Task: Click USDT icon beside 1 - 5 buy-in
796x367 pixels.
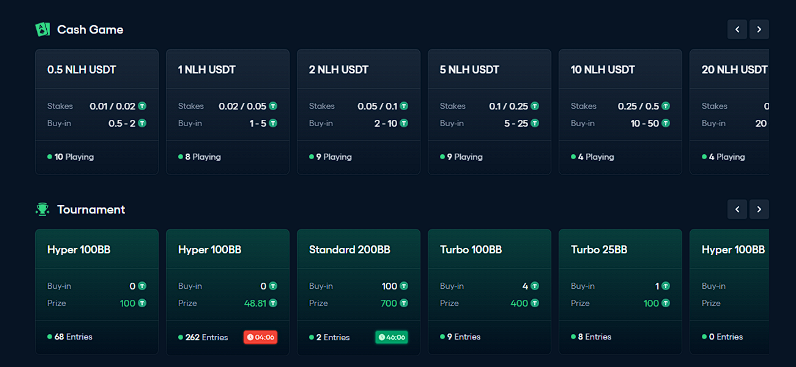Action: click(x=273, y=123)
